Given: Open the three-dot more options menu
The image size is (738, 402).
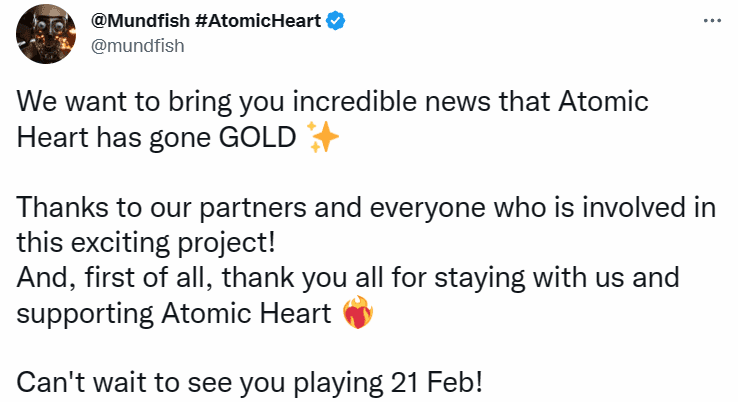Looking at the screenshot, I should tap(712, 21).
